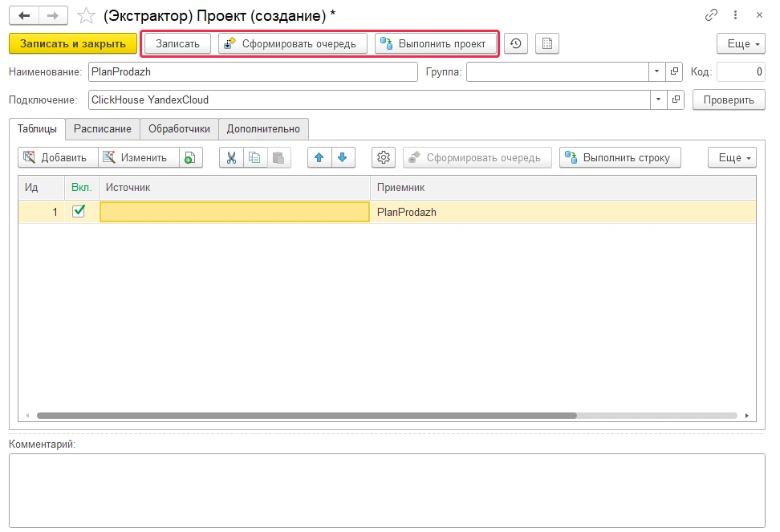Open the top Еще menu
The height and width of the screenshot is (532, 780).
(740, 43)
